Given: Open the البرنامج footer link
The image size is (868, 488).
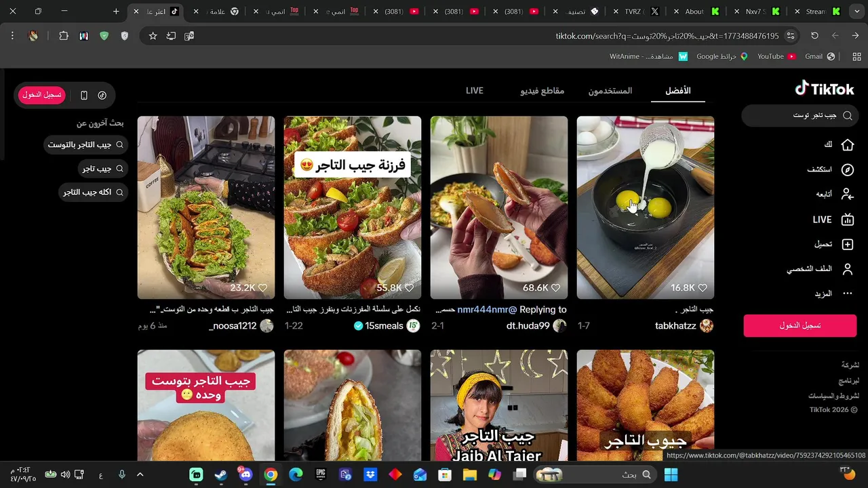Looking at the screenshot, I should coord(849,381).
